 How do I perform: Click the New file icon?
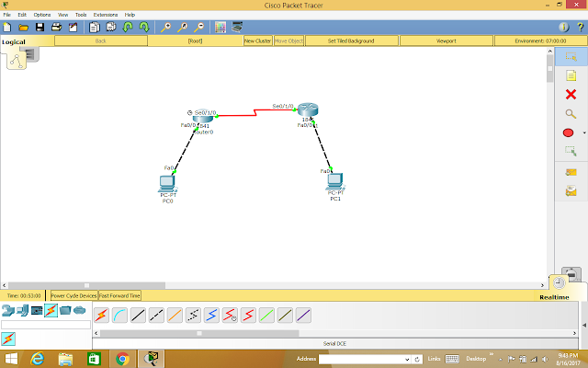coord(7,28)
